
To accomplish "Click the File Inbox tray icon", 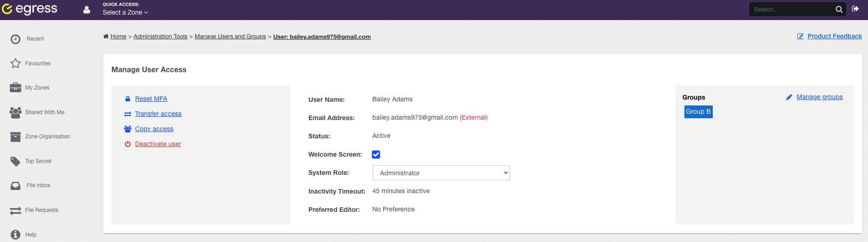I will tap(16, 185).
